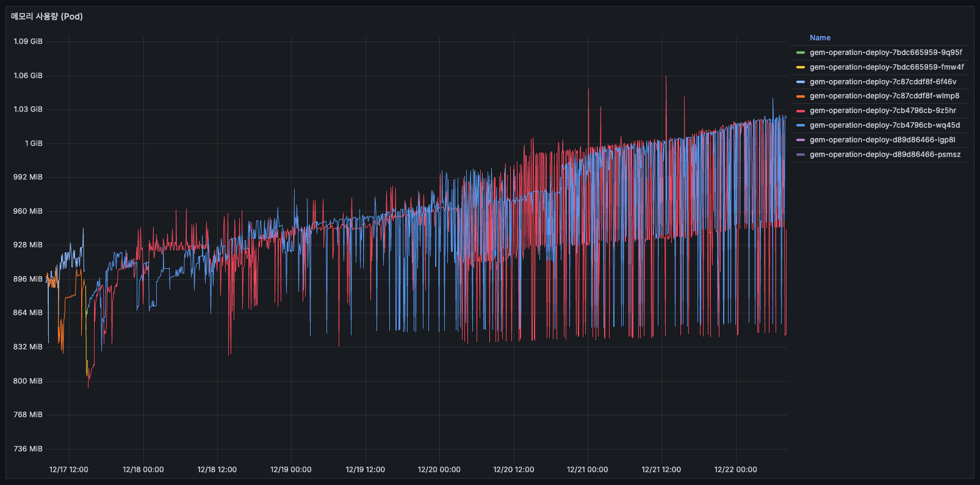Toggle visibility of gem-operation-deploy-7bdc665959-9q95f series label
The image size is (980, 485).
tap(885, 53)
